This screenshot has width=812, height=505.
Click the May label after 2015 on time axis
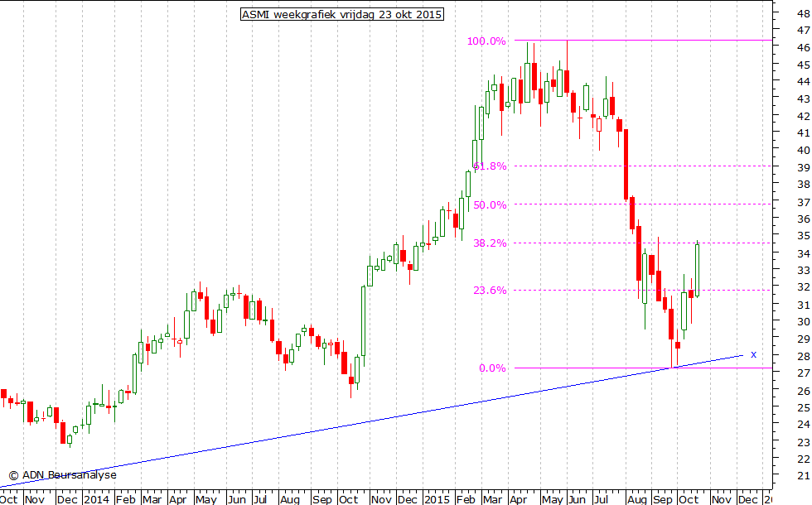[x=552, y=499]
